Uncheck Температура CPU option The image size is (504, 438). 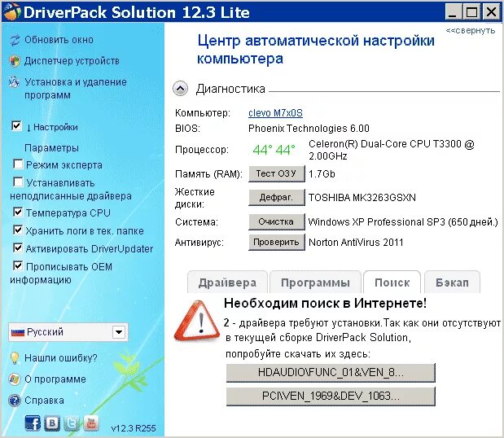point(18,212)
